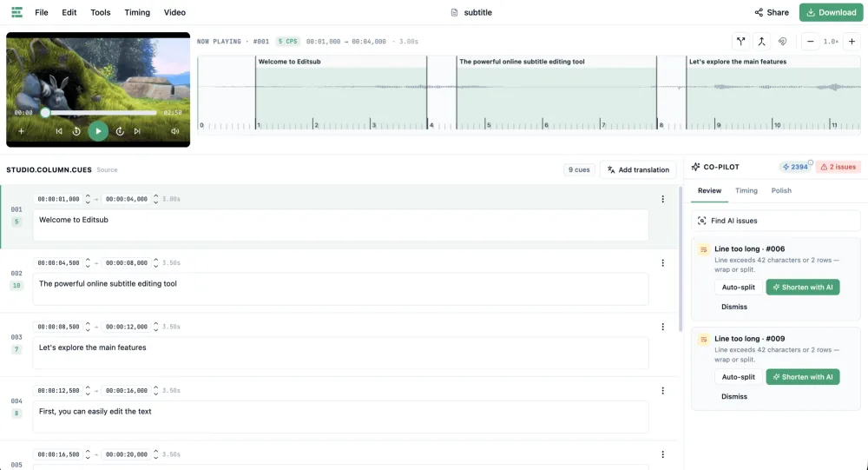Click the 2 issues warning badge
The width and height of the screenshot is (868, 470).
click(x=838, y=167)
